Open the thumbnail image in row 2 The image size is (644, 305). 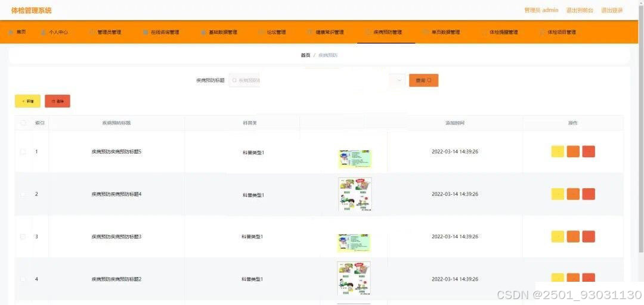(355, 194)
